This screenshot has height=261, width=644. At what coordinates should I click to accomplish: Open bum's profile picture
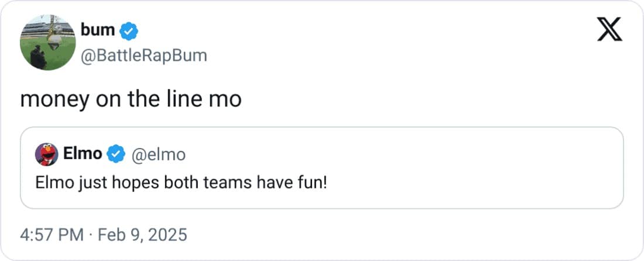coord(46,44)
